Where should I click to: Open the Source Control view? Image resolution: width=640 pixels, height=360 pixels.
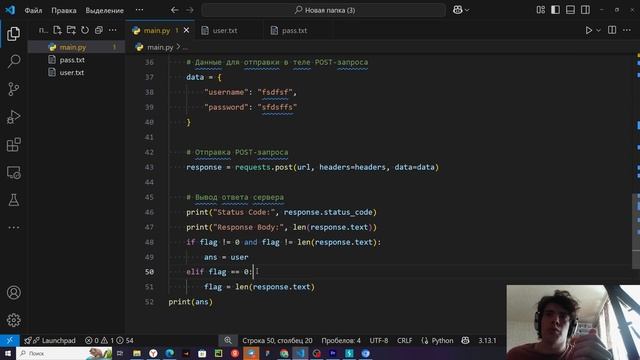[13, 89]
